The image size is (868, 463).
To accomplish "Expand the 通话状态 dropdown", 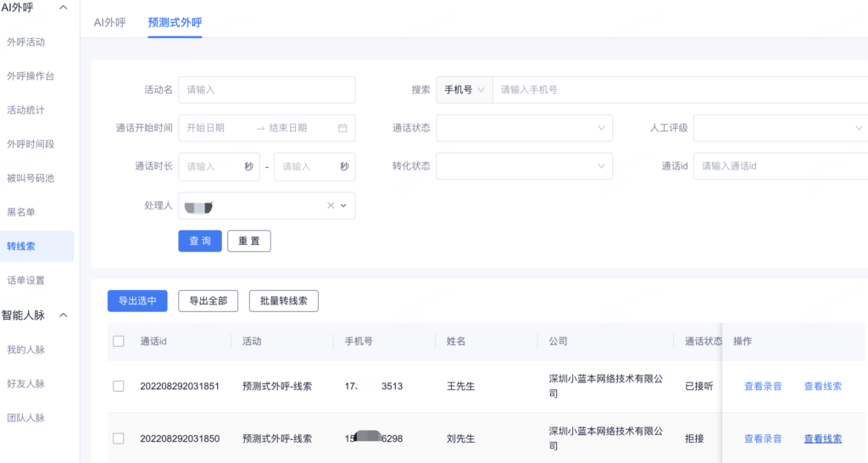I will [524, 128].
